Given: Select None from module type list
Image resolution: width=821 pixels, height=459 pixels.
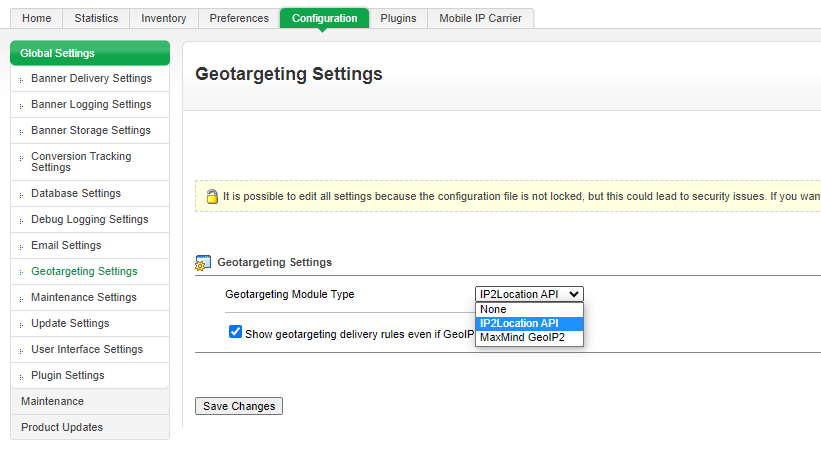Looking at the screenshot, I should 493,309.
